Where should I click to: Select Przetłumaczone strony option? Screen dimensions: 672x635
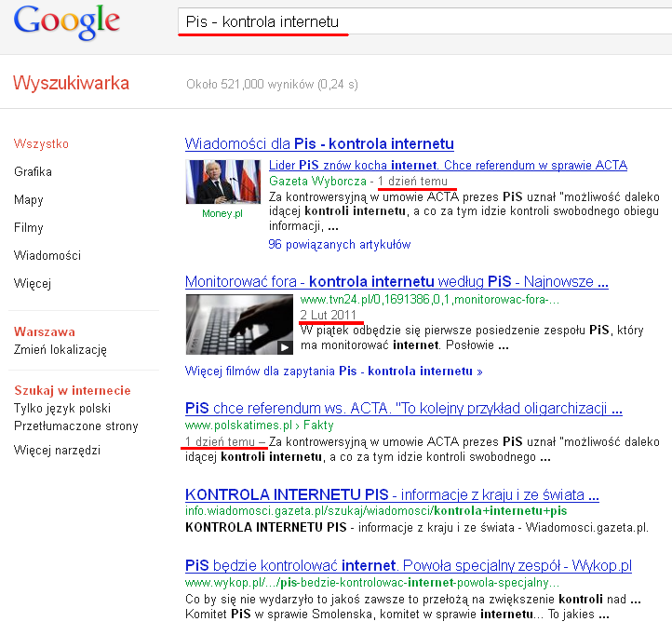pyautogui.click(x=76, y=426)
